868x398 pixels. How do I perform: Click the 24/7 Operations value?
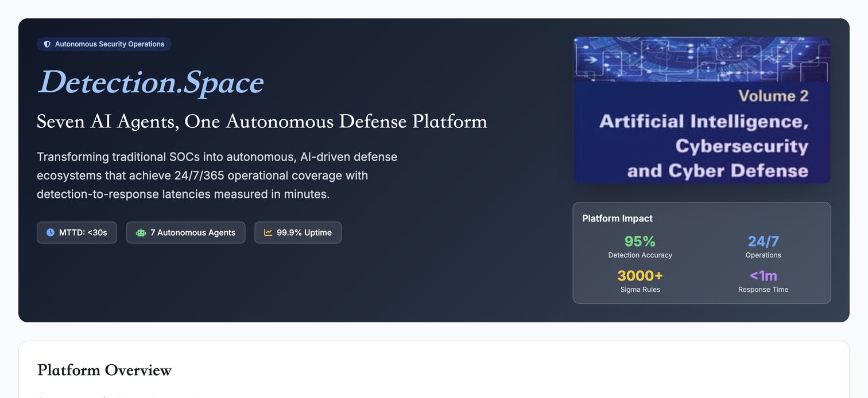(x=763, y=241)
